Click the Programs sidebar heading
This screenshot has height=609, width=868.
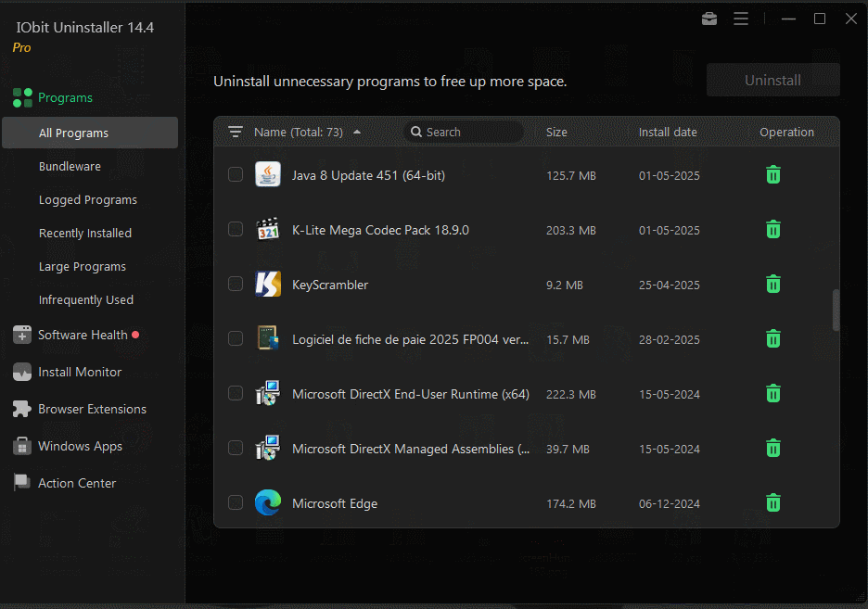pyautogui.click(x=65, y=98)
